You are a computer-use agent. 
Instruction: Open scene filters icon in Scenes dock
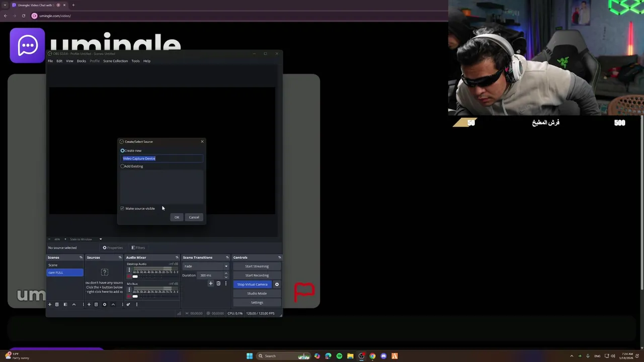[65, 304]
